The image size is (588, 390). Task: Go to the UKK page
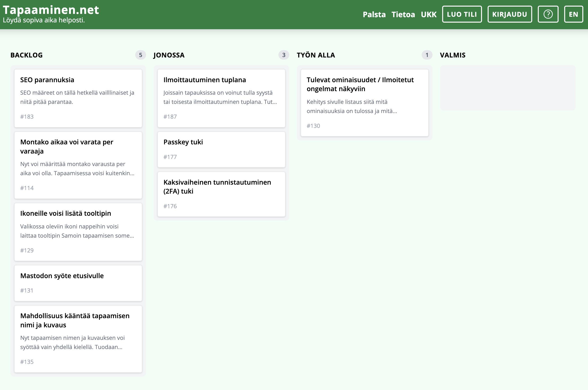[x=429, y=14]
